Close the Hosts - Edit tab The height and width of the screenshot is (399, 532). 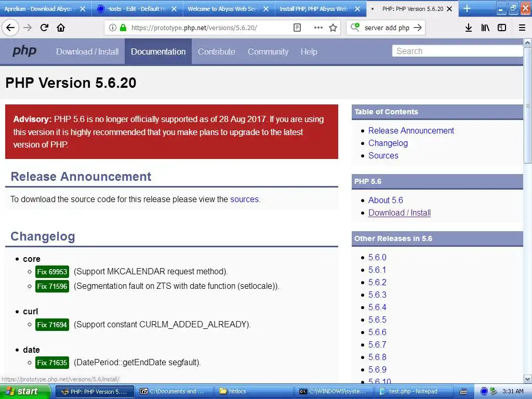174,9
